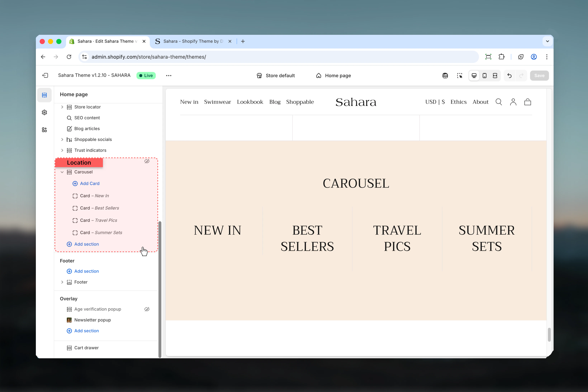Open the Blog menu item
The image size is (588, 392).
pos(275,102)
